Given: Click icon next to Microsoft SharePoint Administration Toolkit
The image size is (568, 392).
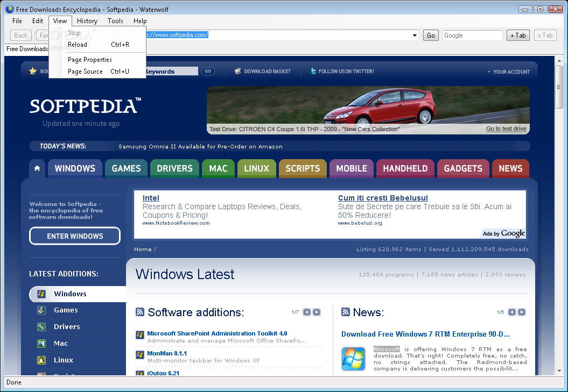Looking at the screenshot, I should (140, 335).
